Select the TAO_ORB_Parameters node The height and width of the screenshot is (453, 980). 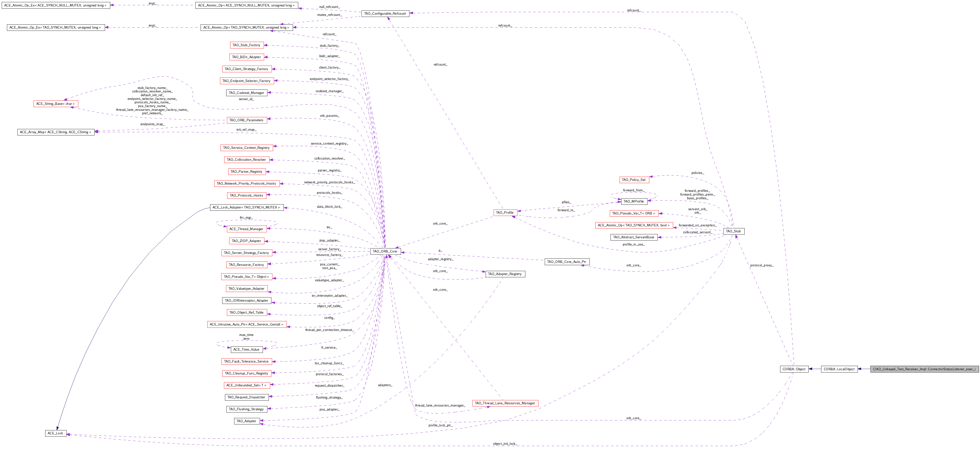[247, 120]
